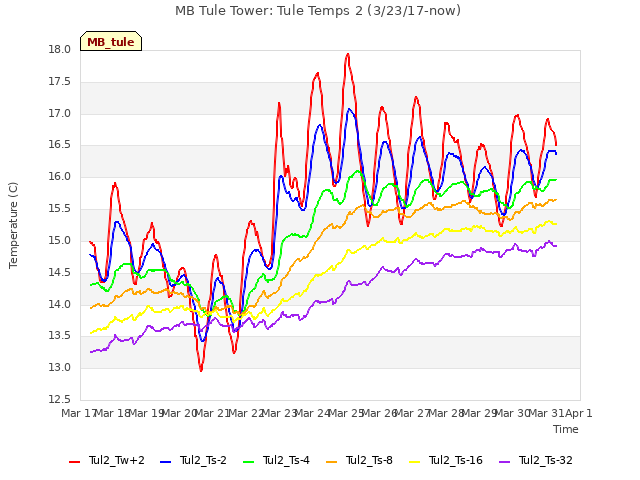Viewport: 640px width, 480px height.
Task: Click the purple Tul2_Ts-32 legend swatch
Action: [x=504, y=461]
